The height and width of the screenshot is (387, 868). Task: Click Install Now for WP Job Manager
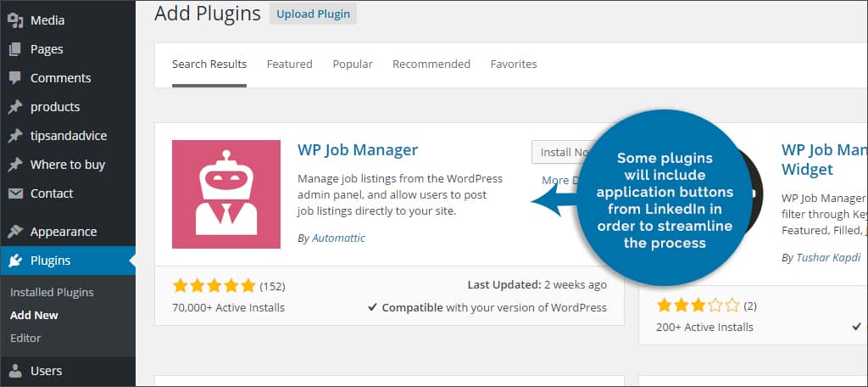559,152
